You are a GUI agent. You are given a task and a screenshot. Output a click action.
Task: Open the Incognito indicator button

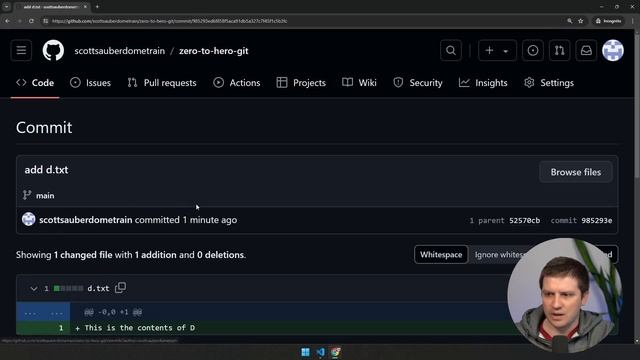608,21
